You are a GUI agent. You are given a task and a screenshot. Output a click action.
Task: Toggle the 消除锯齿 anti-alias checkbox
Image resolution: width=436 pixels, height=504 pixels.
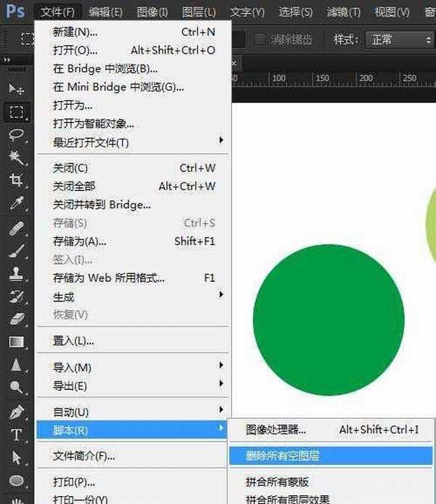click(259, 39)
